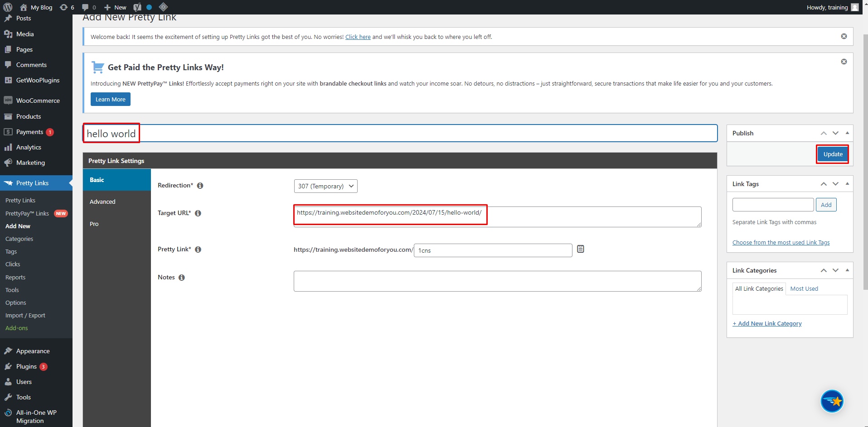
Task: Collapse the Link Categories panel
Action: [847, 270]
